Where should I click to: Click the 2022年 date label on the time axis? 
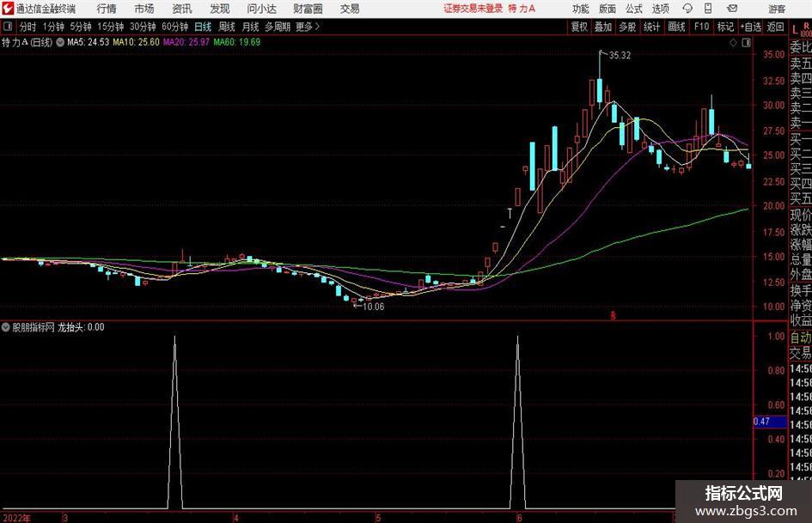(x=16, y=518)
